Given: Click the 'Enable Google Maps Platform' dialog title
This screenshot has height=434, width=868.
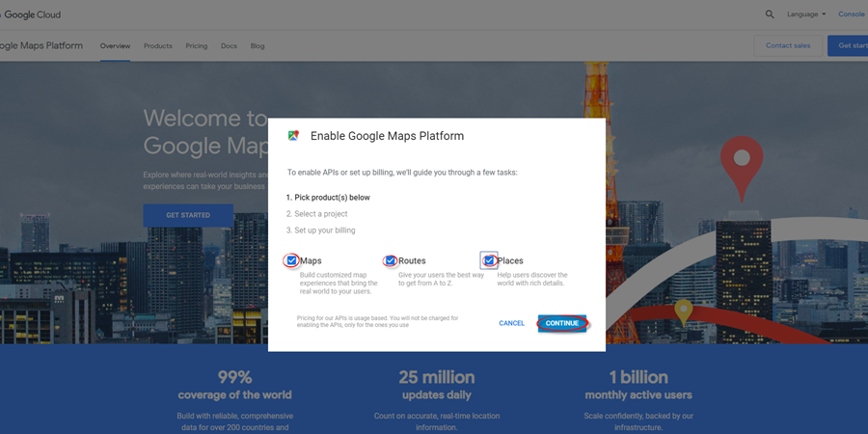Looking at the screenshot, I should coord(387,136).
